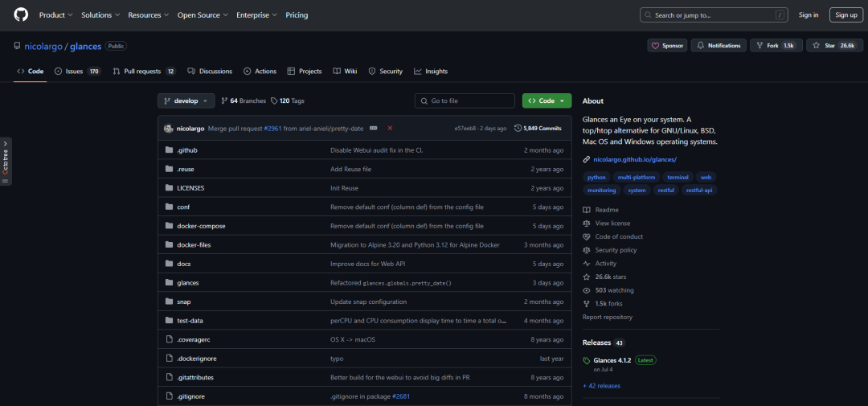Expand the Product menu
This screenshot has height=406, width=868.
click(x=55, y=15)
